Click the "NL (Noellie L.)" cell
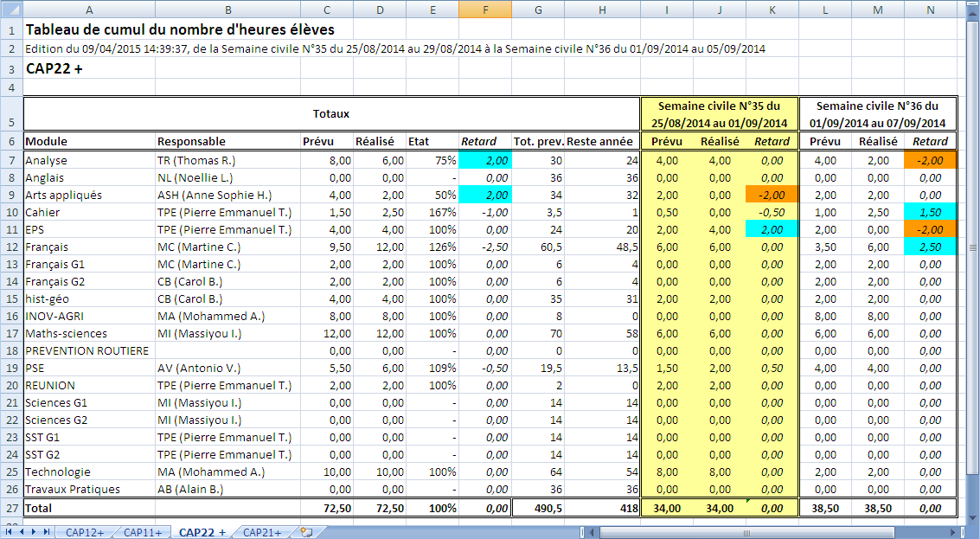The image size is (980, 539). click(228, 177)
